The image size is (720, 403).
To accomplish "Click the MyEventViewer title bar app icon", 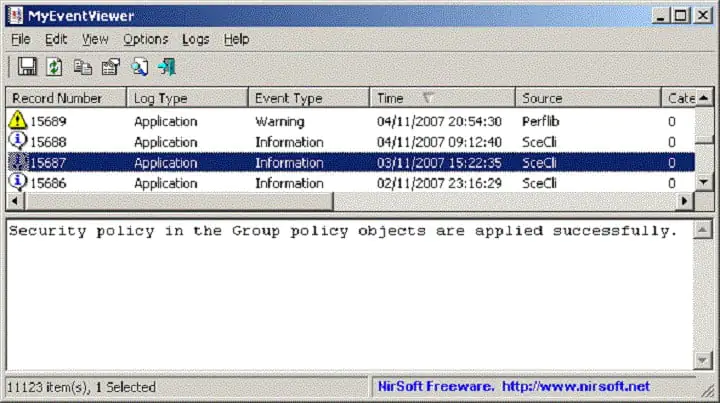I will [x=16, y=16].
